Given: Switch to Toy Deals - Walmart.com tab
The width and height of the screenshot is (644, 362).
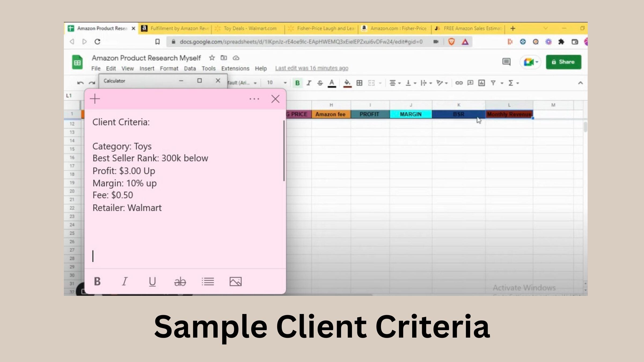Looking at the screenshot, I should [248, 28].
